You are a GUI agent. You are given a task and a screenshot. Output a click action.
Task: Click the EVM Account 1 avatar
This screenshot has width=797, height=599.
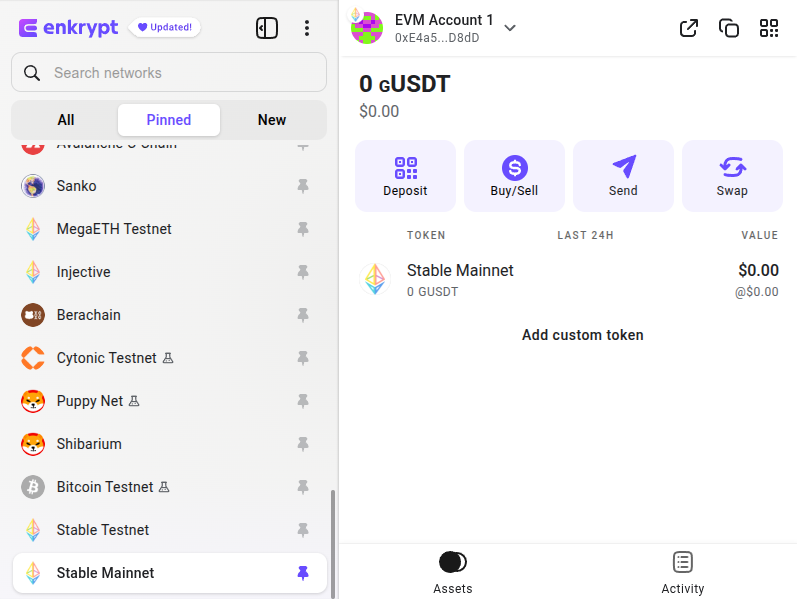(367, 28)
